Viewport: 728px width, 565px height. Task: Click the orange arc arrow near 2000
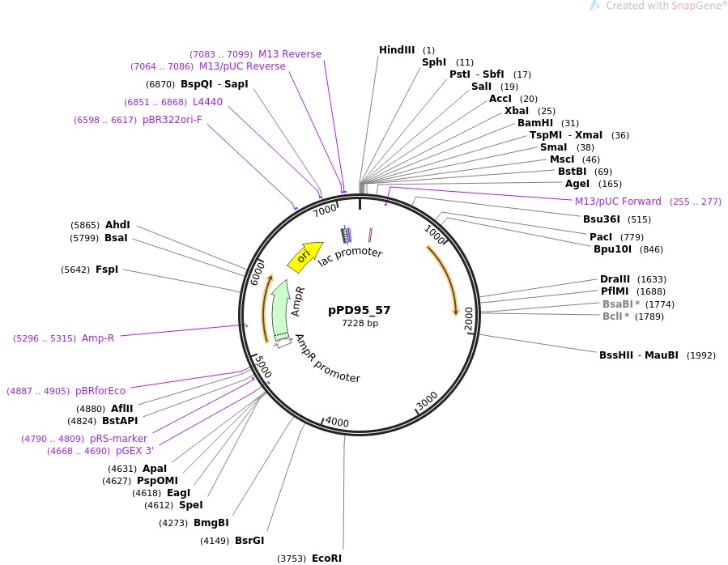(445, 279)
